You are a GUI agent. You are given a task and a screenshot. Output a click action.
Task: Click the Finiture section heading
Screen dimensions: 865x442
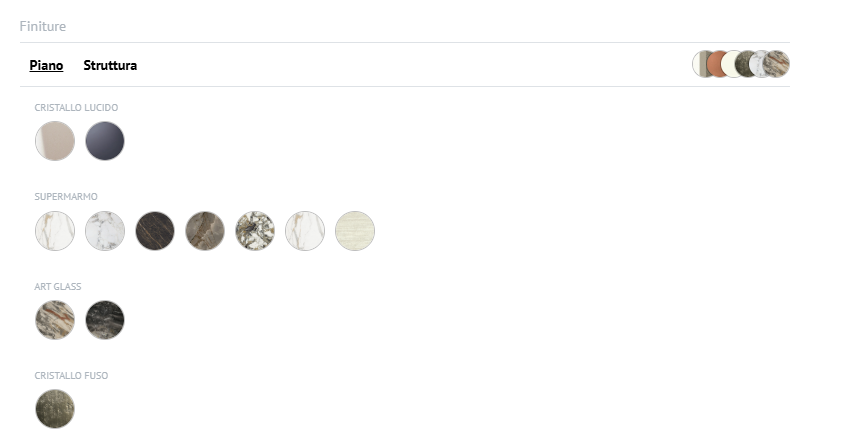[x=42, y=26]
